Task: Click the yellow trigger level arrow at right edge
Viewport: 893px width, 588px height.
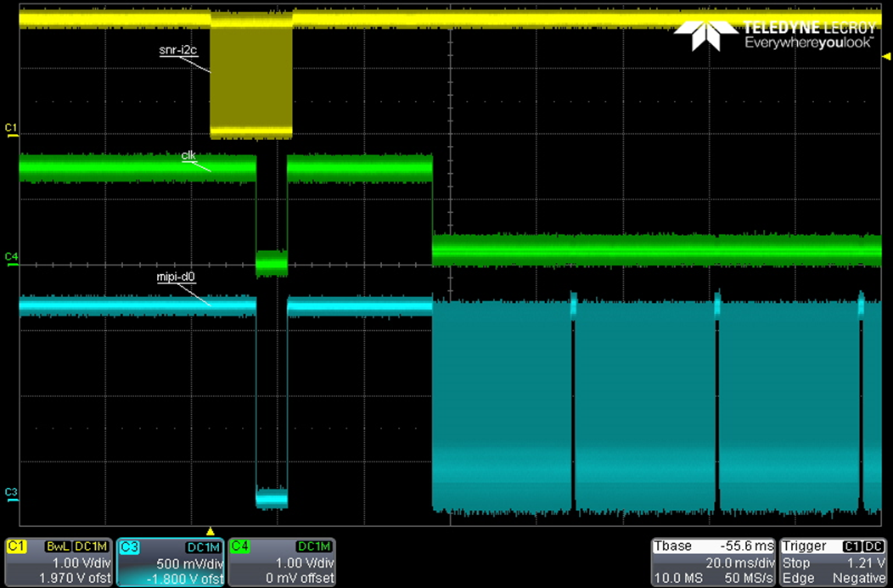Action: 886,55
